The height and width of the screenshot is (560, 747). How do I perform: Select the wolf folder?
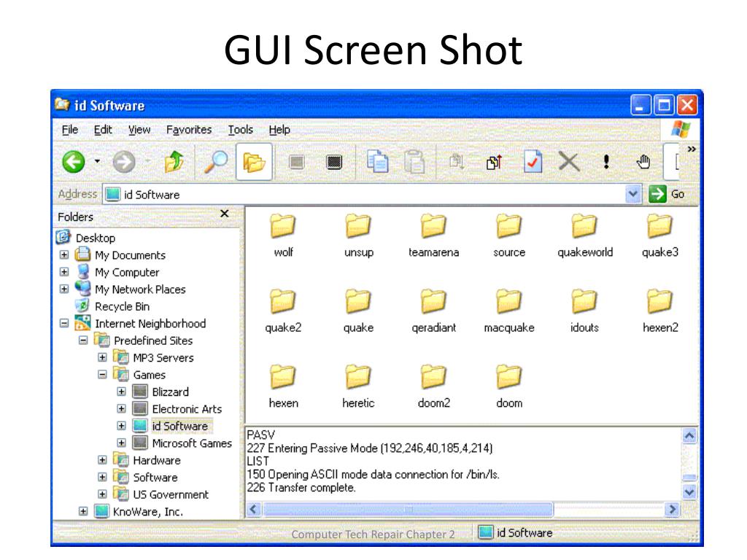pos(283,236)
